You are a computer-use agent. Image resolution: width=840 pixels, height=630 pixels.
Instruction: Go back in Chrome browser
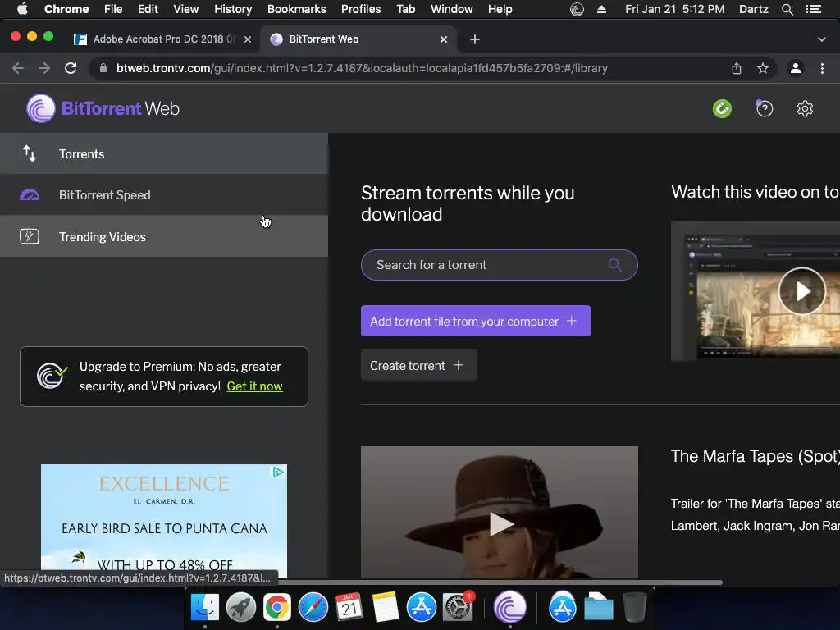(18, 68)
